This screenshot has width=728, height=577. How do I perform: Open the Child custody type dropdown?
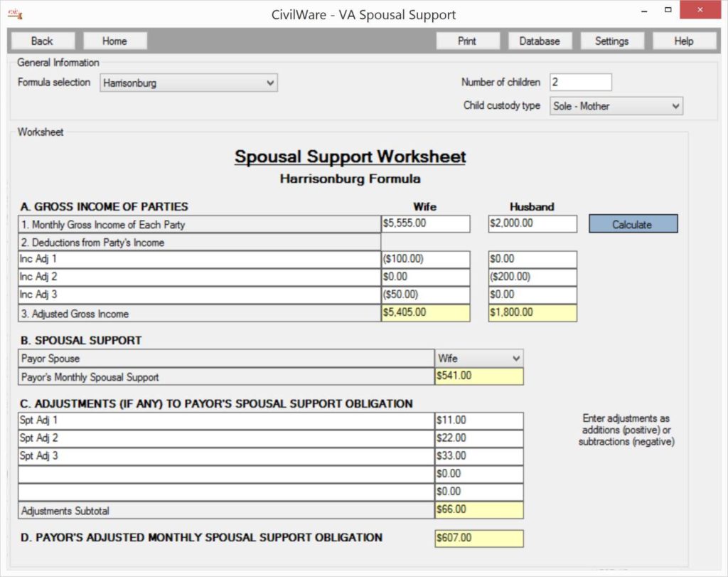pyautogui.click(x=616, y=106)
